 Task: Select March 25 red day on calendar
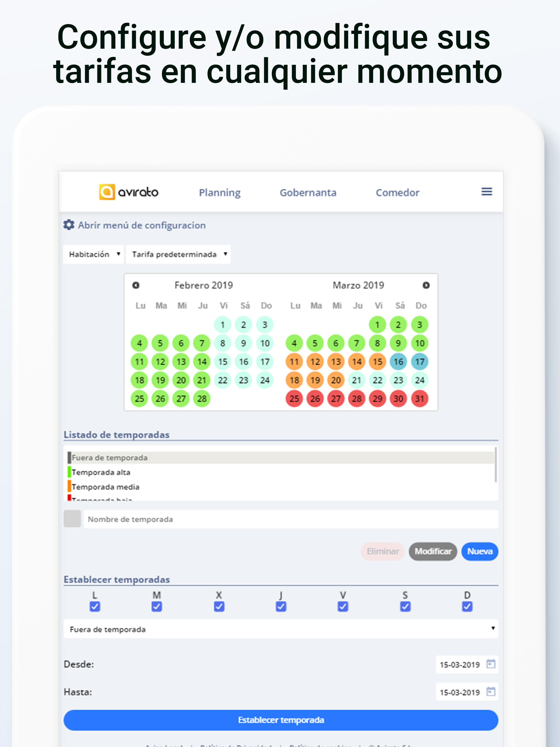(294, 398)
